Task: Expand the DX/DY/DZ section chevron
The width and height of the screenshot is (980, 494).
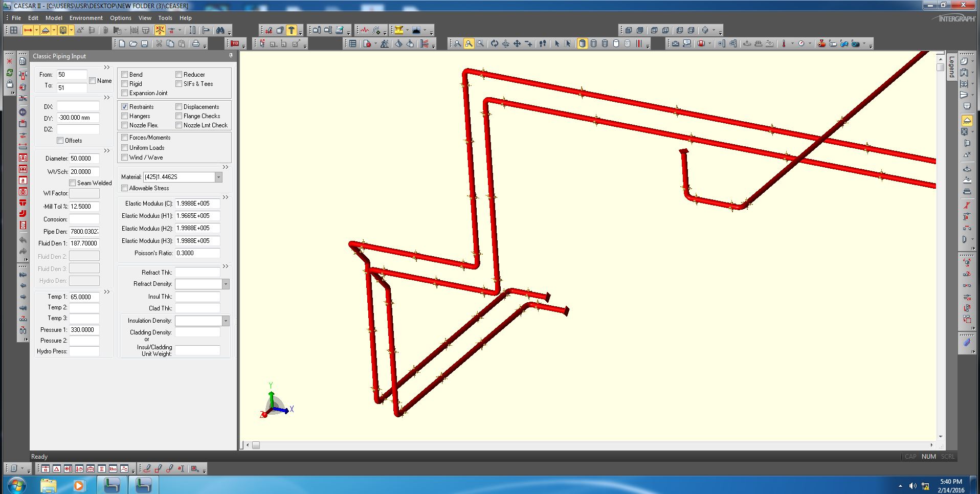Action: pos(106,98)
